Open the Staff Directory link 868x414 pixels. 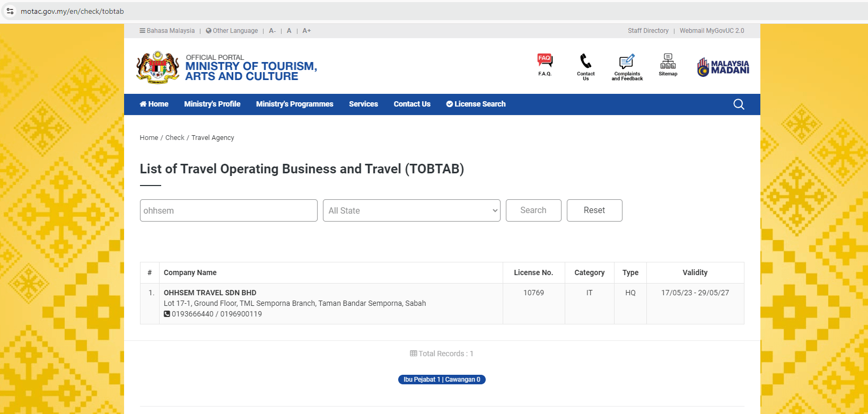(648, 31)
